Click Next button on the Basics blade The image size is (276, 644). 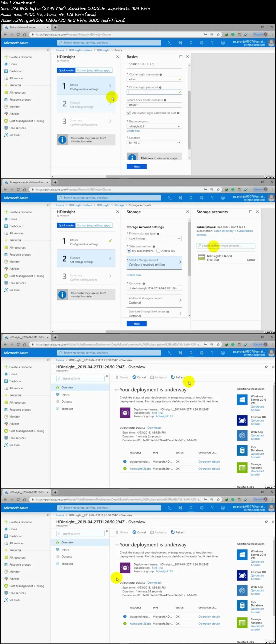137,167
